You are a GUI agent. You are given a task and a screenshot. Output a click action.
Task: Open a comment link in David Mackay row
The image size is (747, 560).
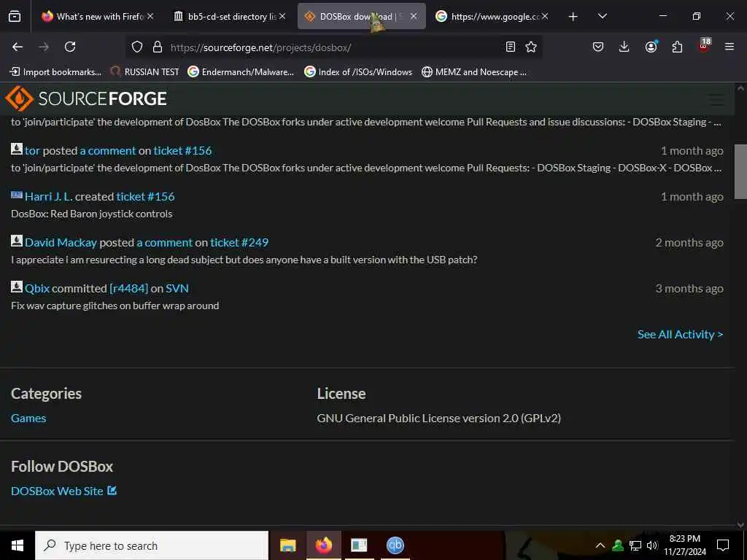[x=165, y=242]
